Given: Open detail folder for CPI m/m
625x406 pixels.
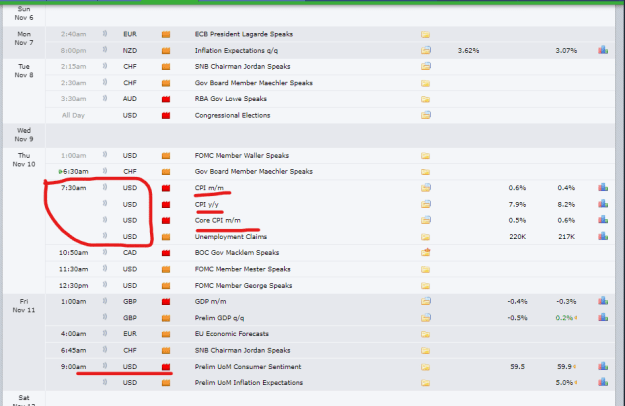Looking at the screenshot, I should click(425, 187).
